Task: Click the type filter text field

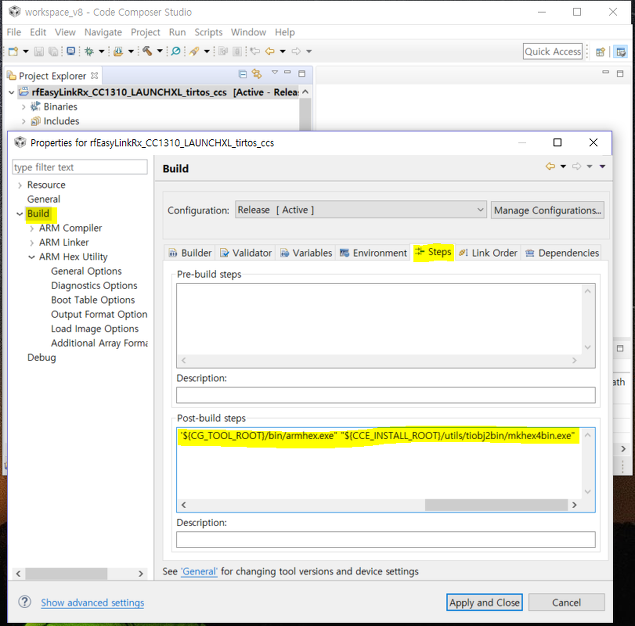Action: coord(80,167)
